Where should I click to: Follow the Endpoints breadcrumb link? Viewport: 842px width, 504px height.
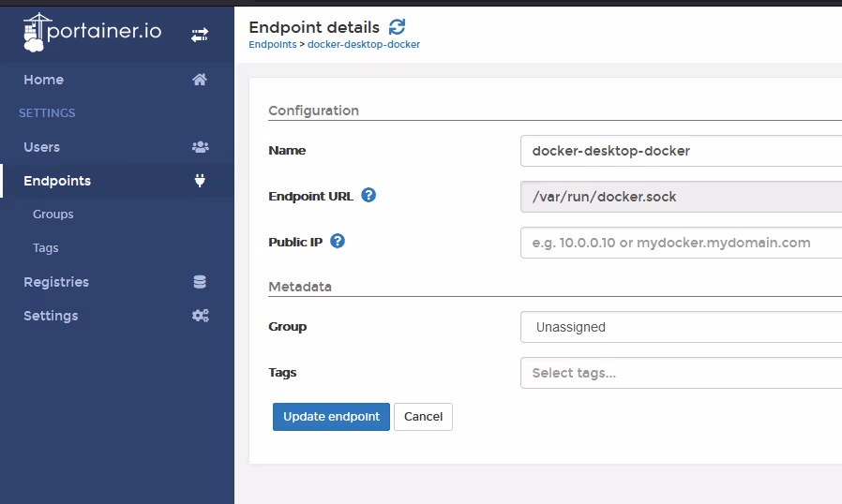[x=273, y=45]
